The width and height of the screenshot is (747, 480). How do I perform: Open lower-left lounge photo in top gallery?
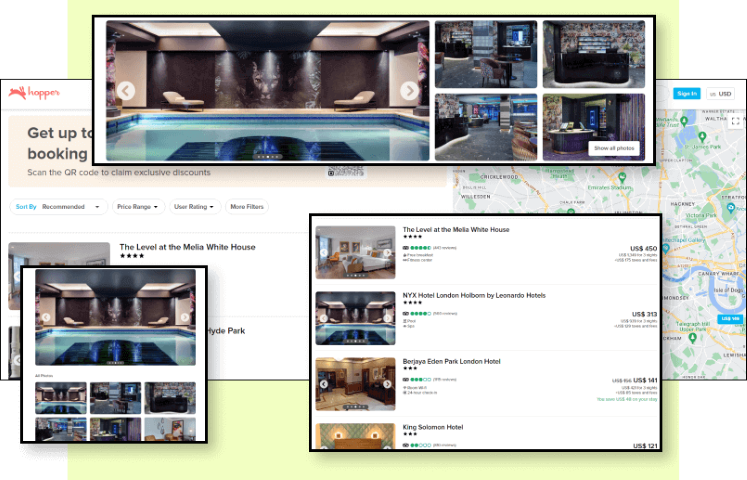(x=486, y=127)
